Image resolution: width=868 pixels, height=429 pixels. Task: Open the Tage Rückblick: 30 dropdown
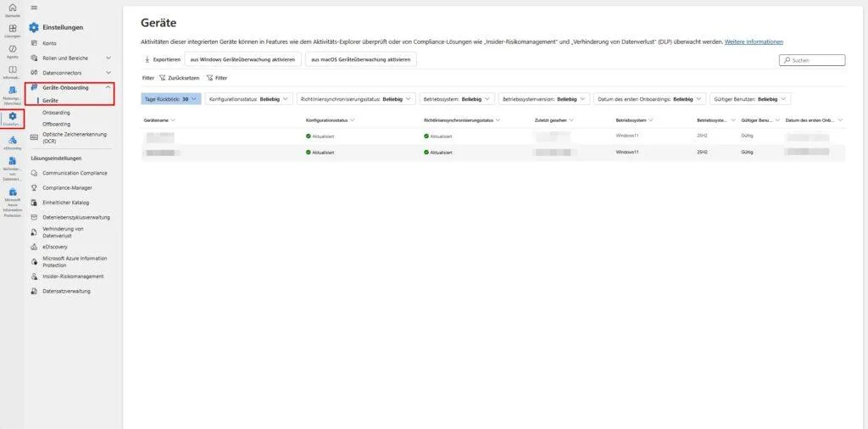[x=171, y=99]
